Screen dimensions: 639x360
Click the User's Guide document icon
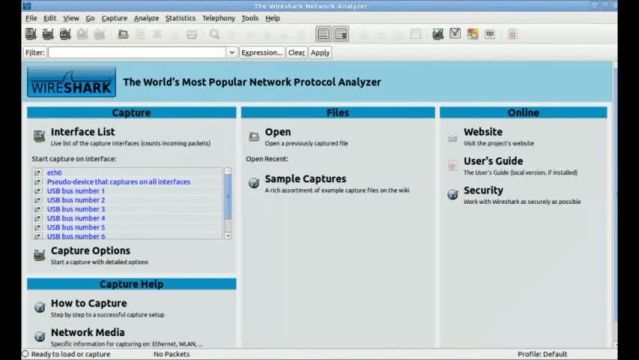(452, 166)
